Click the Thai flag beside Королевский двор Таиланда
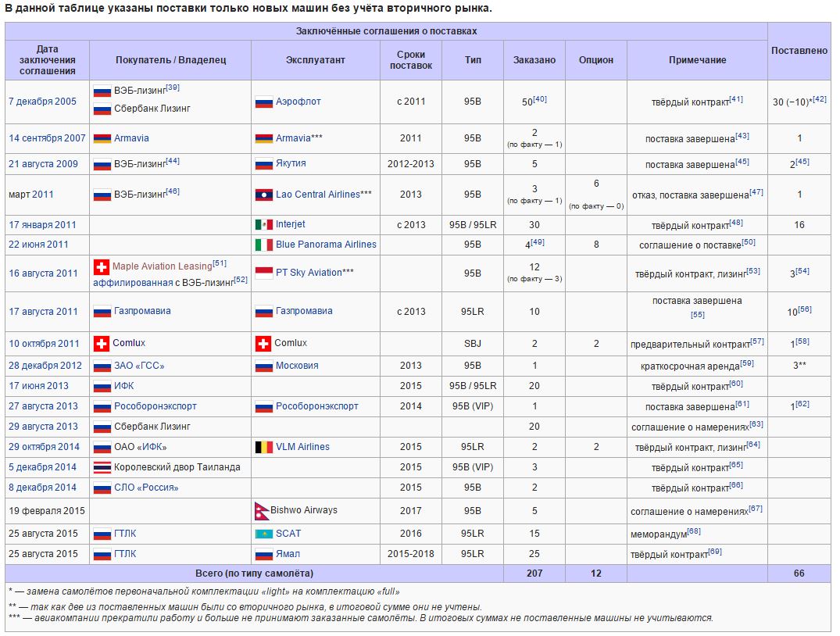Viewport: 840px width, 636px height. (x=102, y=467)
